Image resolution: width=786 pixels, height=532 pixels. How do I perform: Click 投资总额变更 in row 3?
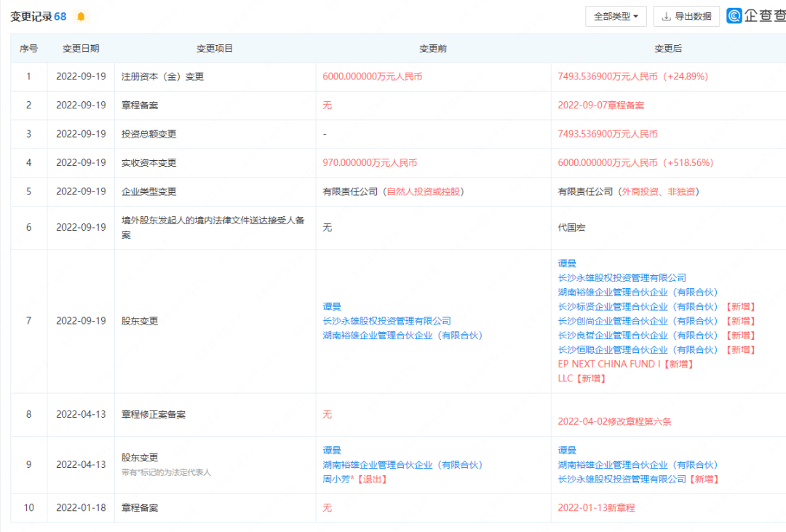[x=149, y=134]
